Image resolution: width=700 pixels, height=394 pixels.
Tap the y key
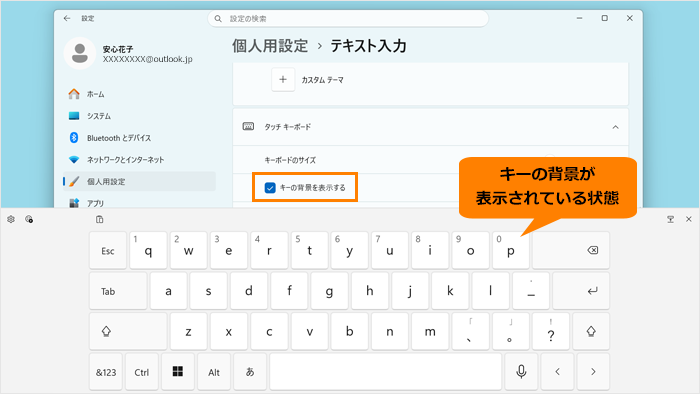(x=350, y=250)
